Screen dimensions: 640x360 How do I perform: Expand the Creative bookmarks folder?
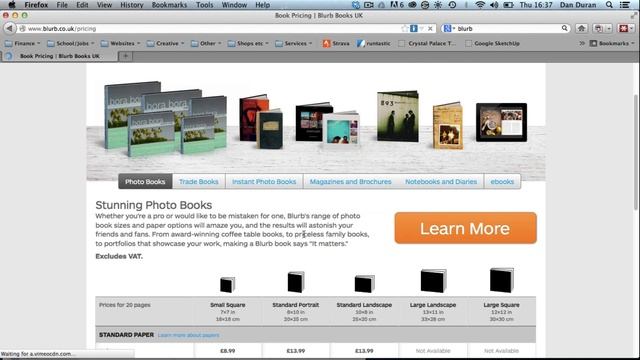point(165,43)
